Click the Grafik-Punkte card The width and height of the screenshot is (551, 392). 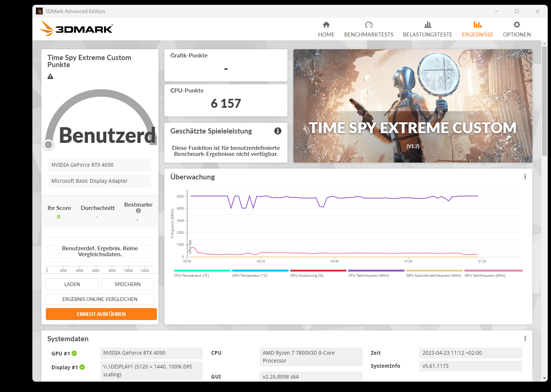click(226, 65)
